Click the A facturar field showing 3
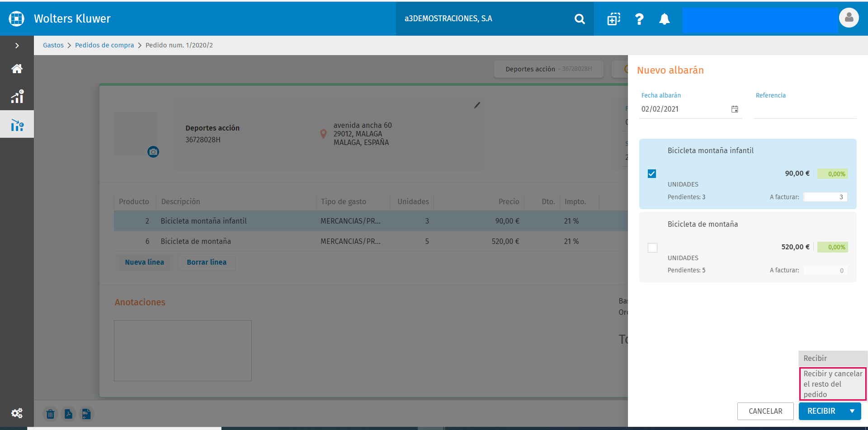Image resolution: width=868 pixels, height=430 pixels. point(825,197)
